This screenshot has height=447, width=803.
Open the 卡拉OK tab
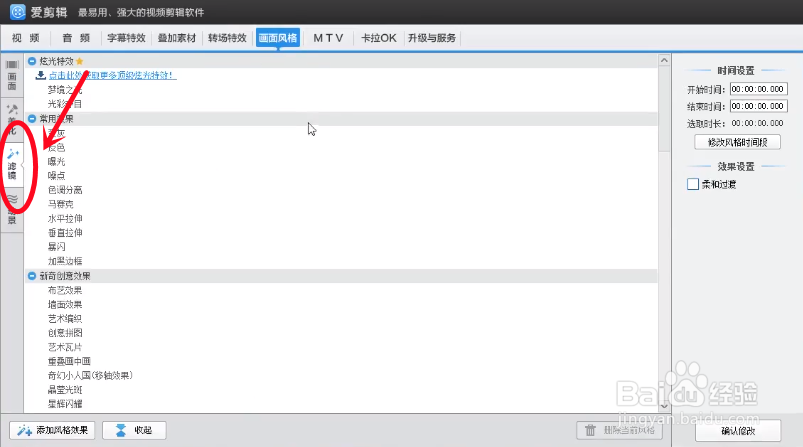tap(378, 38)
